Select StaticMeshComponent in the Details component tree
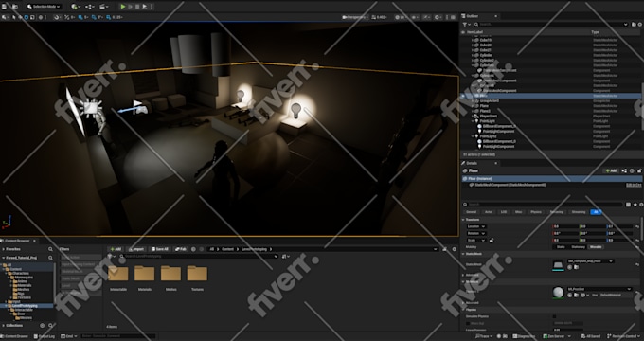Viewport: 644px width, 341px height. [x=510, y=185]
